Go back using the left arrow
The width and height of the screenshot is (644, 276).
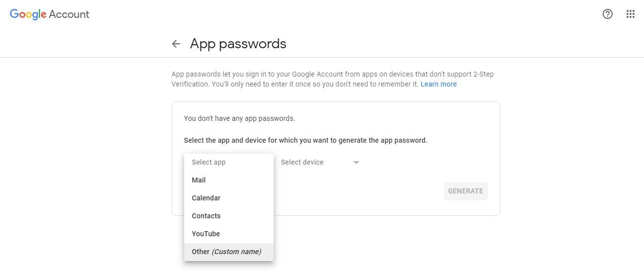(176, 44)
